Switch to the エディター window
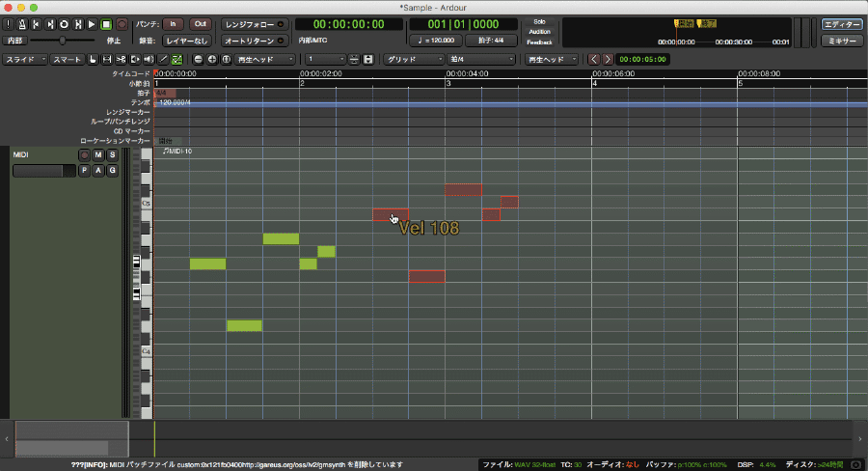The width and height of the screenshot is (868, 471). pyautogui.click(x=841, y=24)
